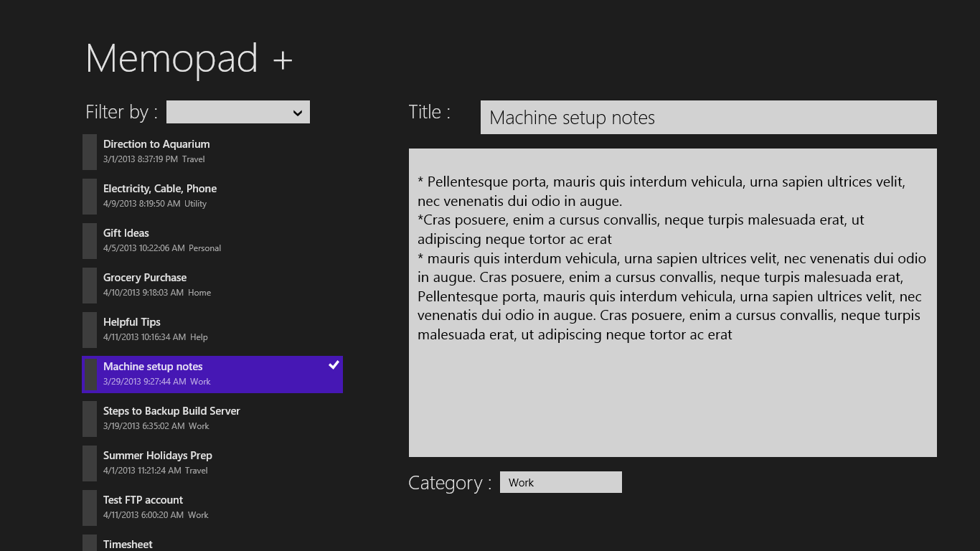Click the "Category :" label
The height and width of the screenshot is (551, 980).
pos(450,484)
